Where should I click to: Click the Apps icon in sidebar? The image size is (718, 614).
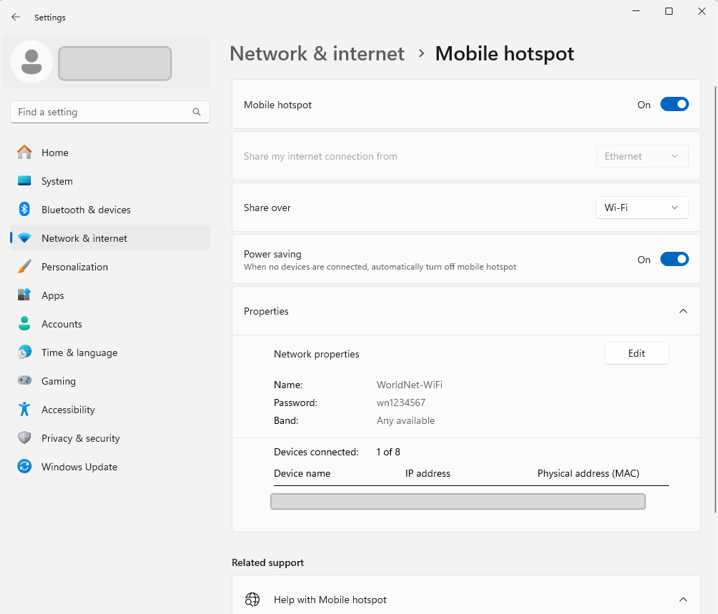tap(25, 295)
